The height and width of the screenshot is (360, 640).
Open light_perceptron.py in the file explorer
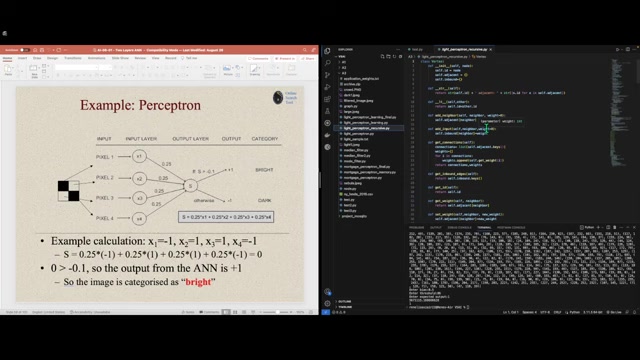click(x=359, y=133)
